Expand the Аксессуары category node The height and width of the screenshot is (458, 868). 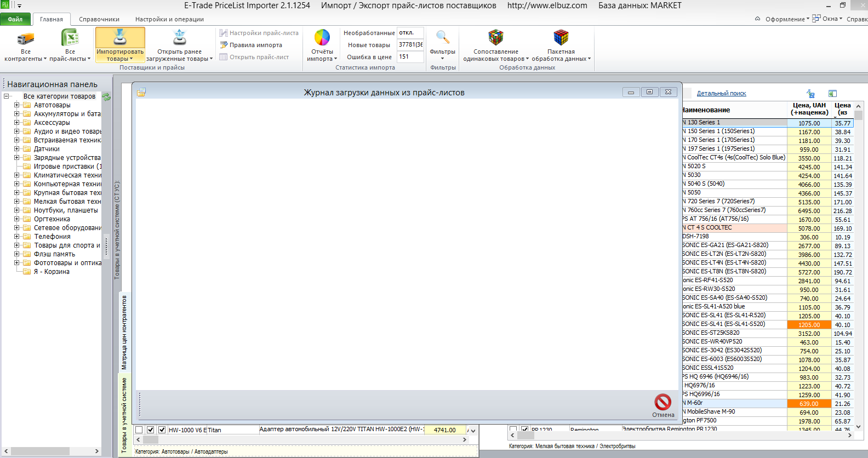[17, 123]
